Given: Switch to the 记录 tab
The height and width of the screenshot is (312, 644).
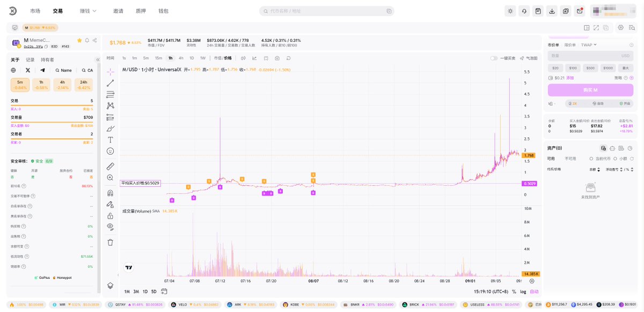Looking at the screenshot, I should coord(31,60).
